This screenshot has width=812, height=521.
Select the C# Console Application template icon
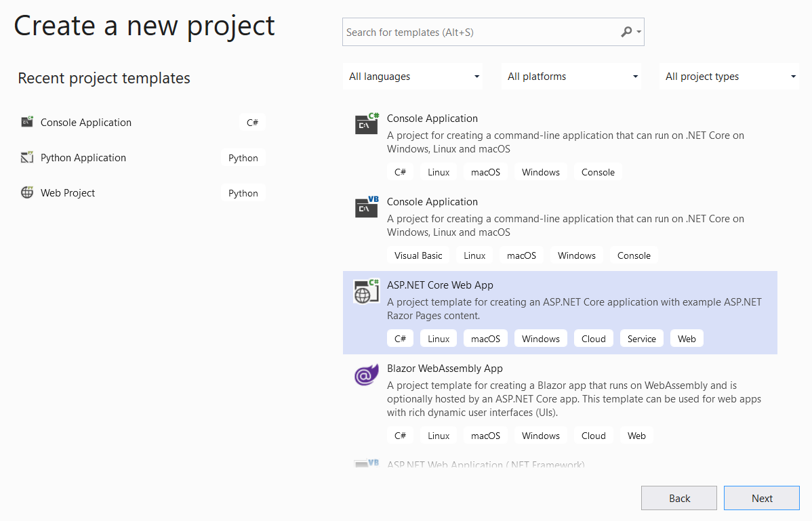(x=366, y=123)
